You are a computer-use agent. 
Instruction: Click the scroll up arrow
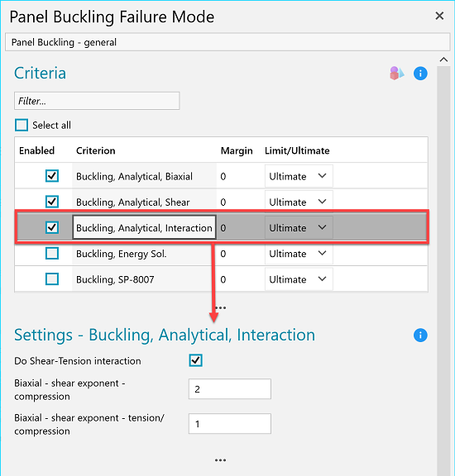pyautogui.click(x=443, y=59)
